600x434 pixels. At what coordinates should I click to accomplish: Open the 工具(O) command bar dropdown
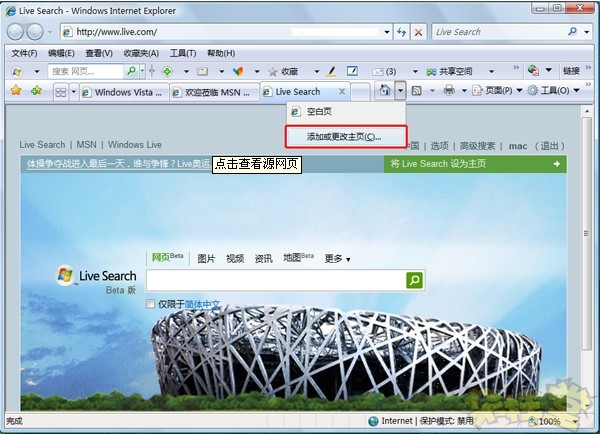click(x=554, y=91)
